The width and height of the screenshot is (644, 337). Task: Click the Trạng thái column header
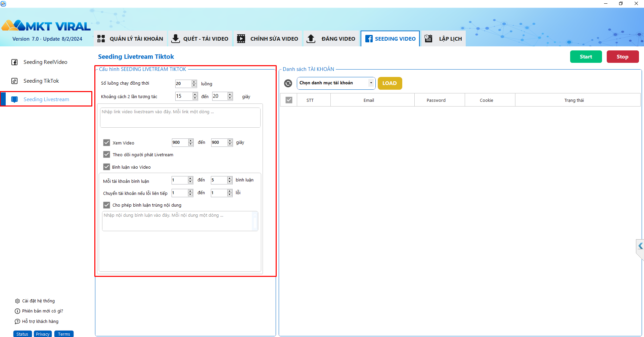578,100
